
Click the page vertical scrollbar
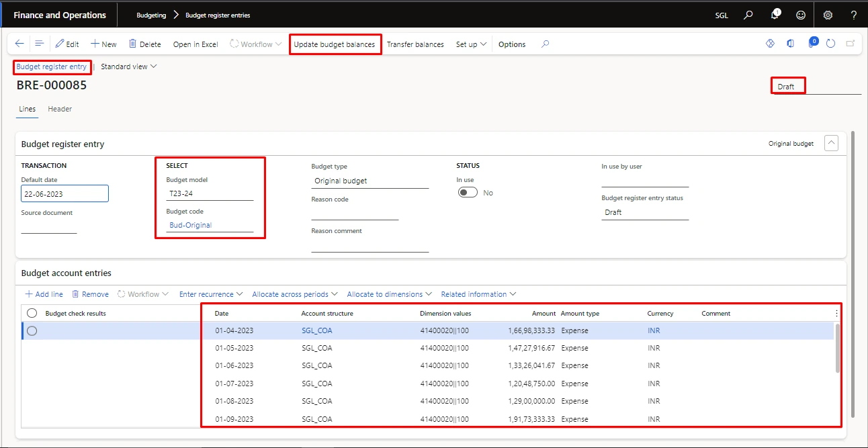[x=853, y=273]
